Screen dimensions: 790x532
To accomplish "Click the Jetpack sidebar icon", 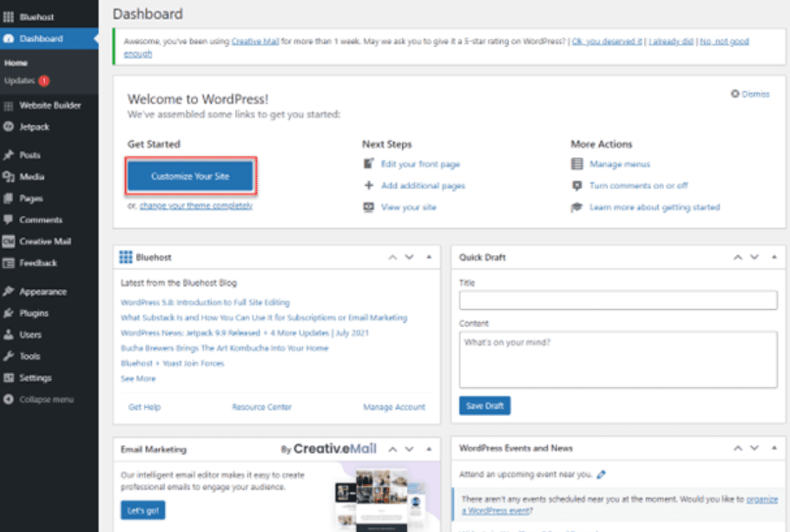I will pos(9,127).
